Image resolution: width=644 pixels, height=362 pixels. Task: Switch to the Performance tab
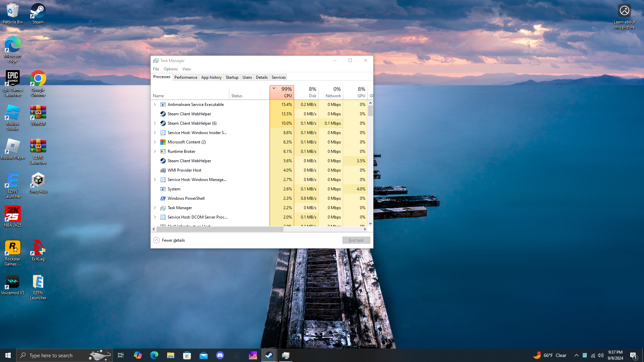click(185, 77)
